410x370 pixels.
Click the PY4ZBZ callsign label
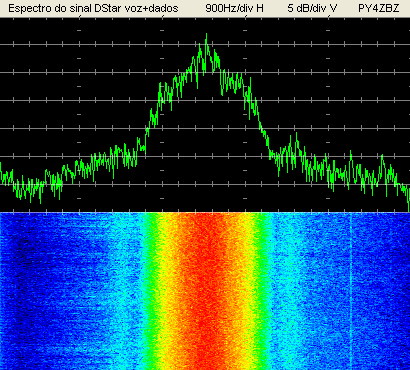(379, 8)
